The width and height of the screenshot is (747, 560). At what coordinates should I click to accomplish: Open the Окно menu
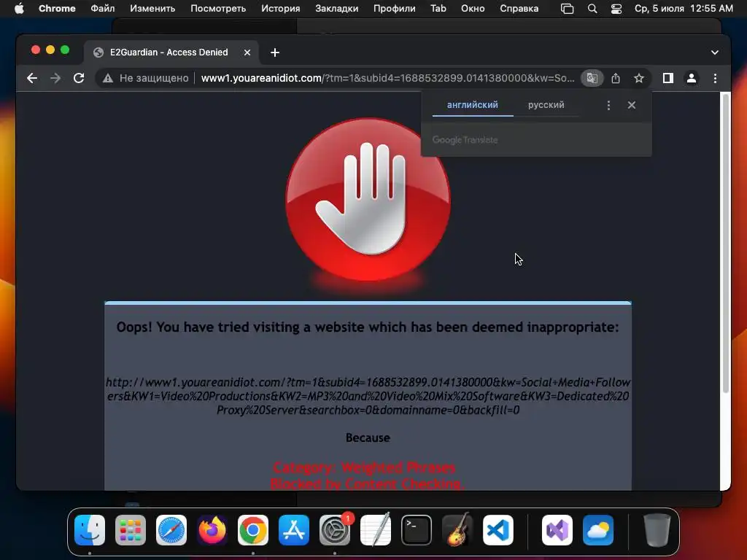tap(473, 9)
